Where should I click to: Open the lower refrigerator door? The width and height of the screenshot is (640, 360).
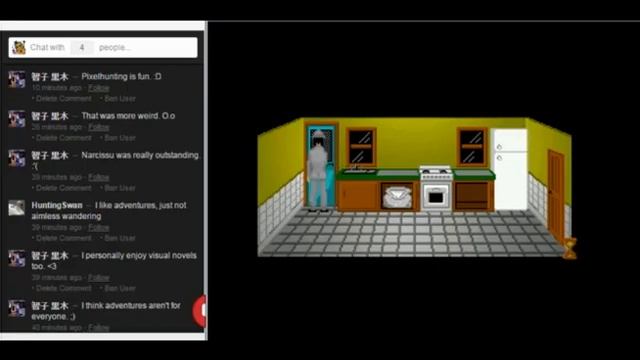(510, 181)
